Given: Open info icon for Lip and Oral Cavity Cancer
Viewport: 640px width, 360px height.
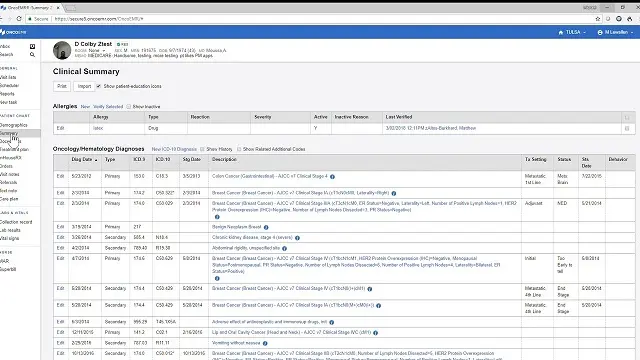Looking at the screenshot, I should 375,333.
